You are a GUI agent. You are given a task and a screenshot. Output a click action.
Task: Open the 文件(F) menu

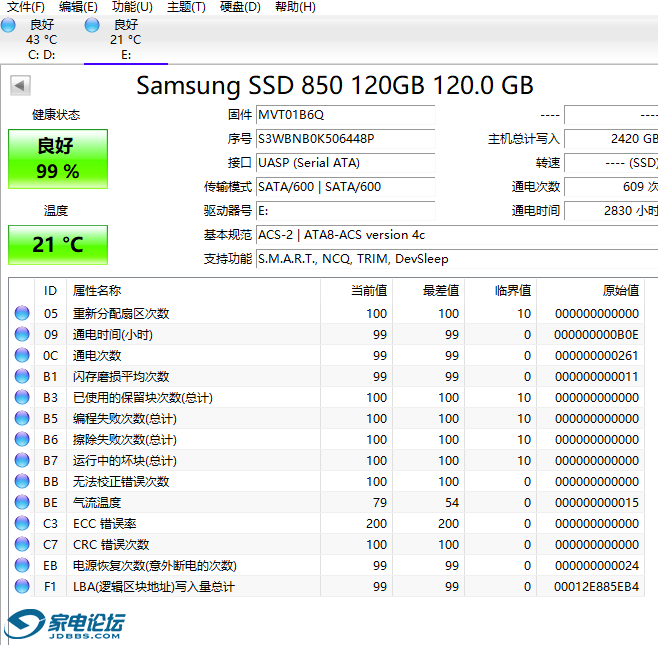point(26,7)
